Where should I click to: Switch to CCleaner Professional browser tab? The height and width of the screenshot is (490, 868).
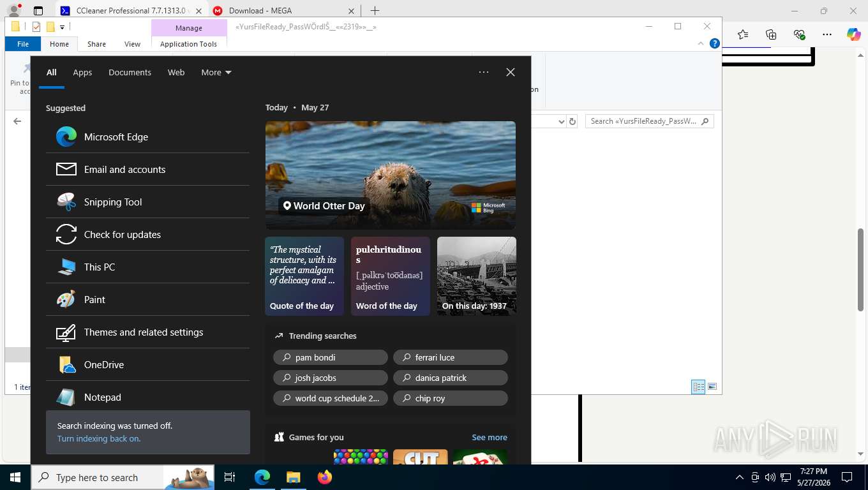[132, 11]
